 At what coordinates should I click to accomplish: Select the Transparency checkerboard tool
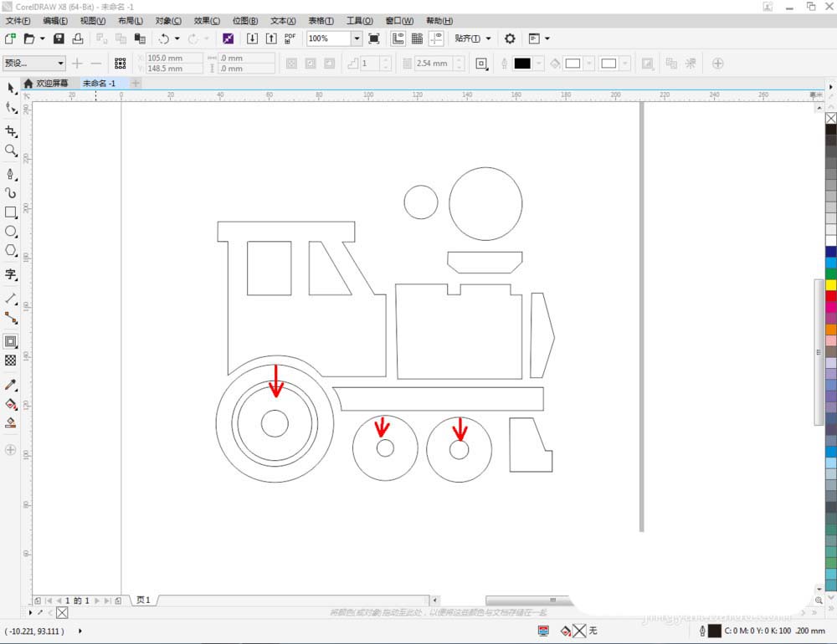pos(11,360)
